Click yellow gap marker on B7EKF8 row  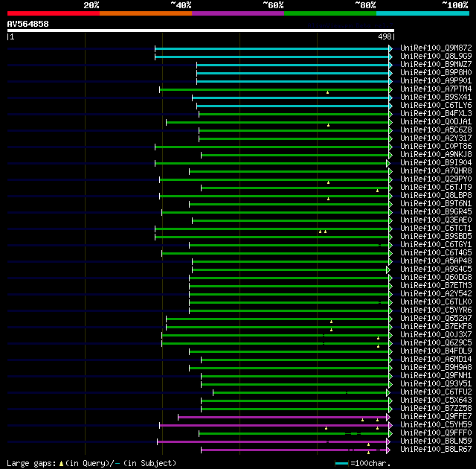point(331,330)
